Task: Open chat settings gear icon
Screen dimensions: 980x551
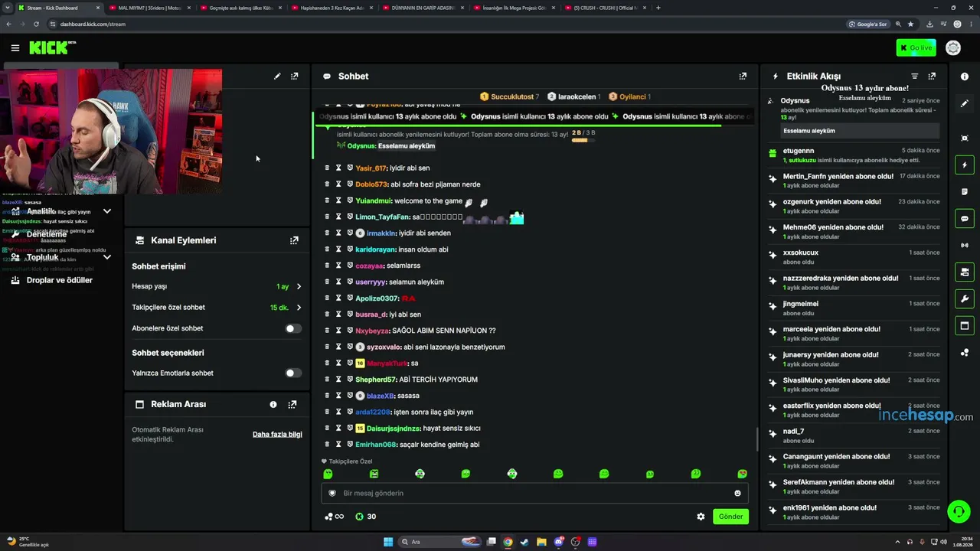Action: coord(701,517)
